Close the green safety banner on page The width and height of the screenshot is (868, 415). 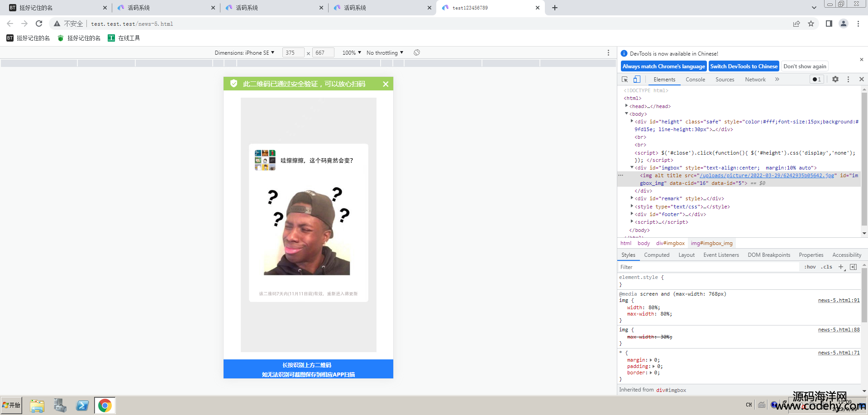[x=386, y=84]
